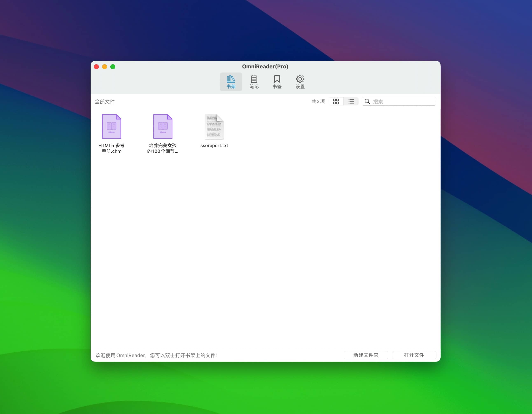The width and height of the screenshot is (532, 414).
Task: Close the OmniReader window
Action: click(x=96, y=67)
